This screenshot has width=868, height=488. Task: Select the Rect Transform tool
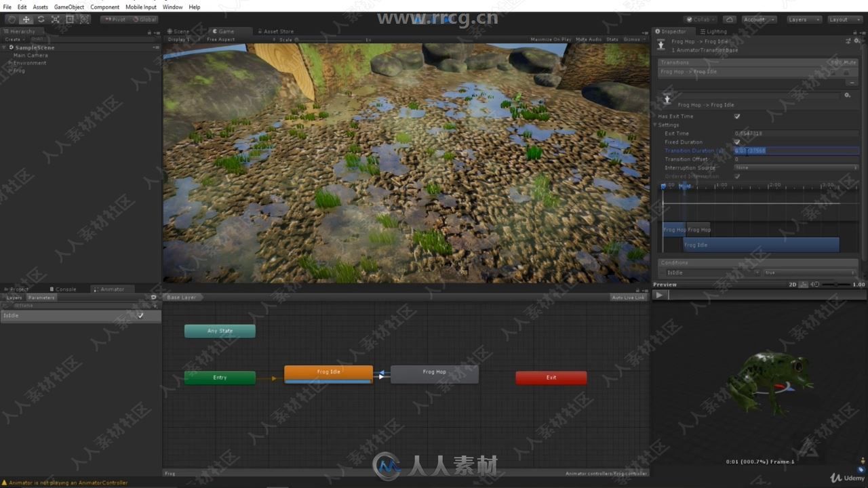click(70, 20)
